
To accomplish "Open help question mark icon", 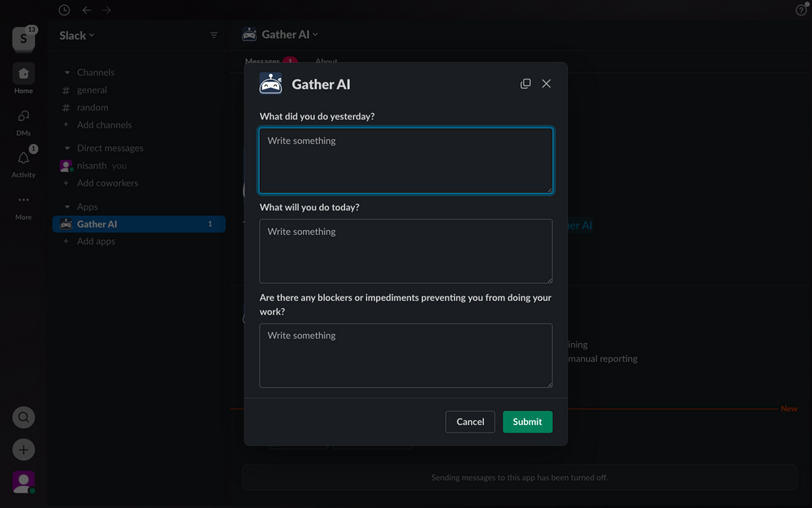I will pos(801,11).
